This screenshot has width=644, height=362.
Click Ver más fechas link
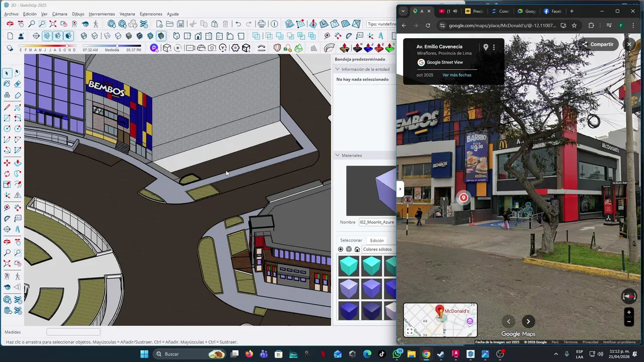tap(457, 75)
